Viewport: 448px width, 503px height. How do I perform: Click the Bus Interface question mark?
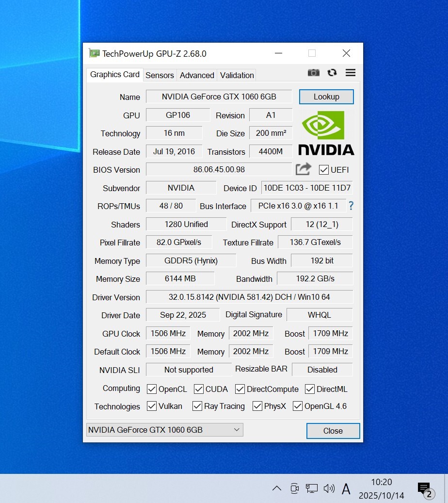351,206
